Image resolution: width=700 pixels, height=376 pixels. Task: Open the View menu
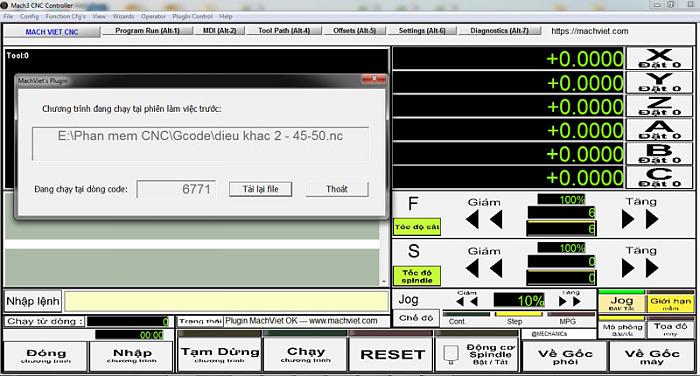click(x=99, y=17)
